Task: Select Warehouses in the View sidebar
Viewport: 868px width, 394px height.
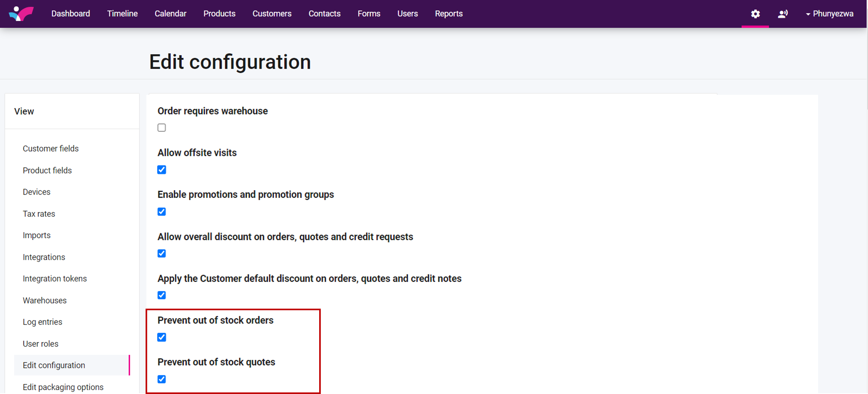Action: pyautogui.click(x=44, y=300)
